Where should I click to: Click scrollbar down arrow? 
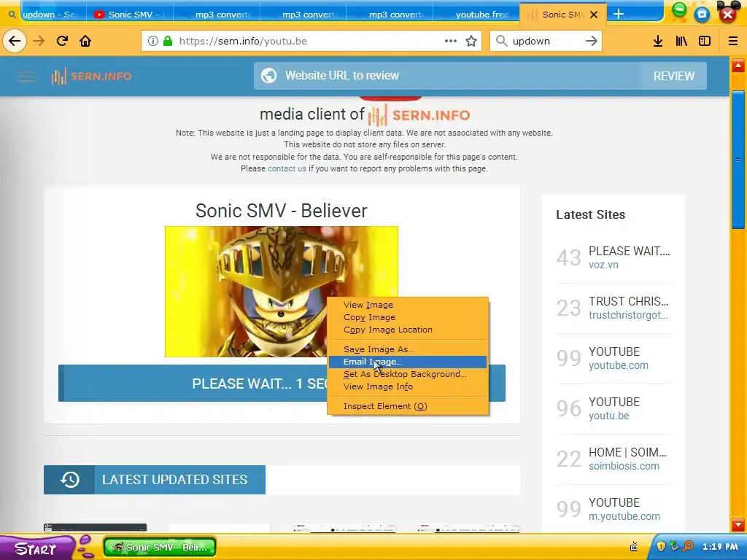738,524
